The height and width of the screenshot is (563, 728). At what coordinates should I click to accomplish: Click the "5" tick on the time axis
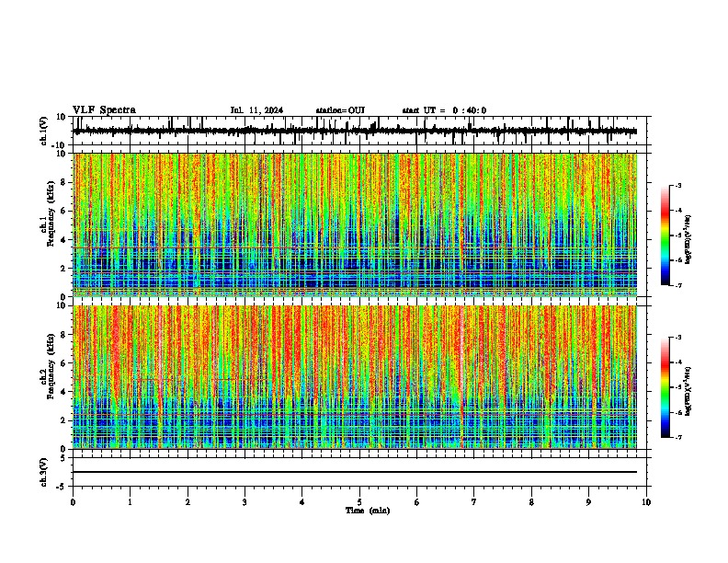tap(359, 502)
